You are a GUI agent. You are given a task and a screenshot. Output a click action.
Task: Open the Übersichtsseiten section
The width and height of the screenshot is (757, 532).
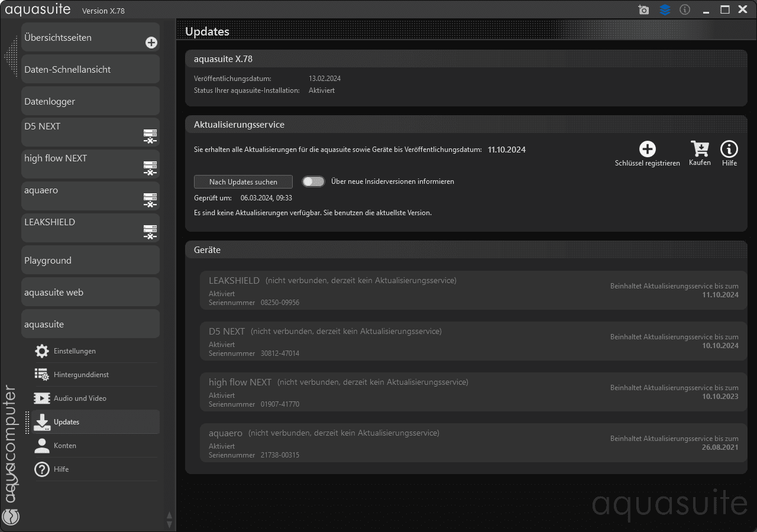(90, 37)
